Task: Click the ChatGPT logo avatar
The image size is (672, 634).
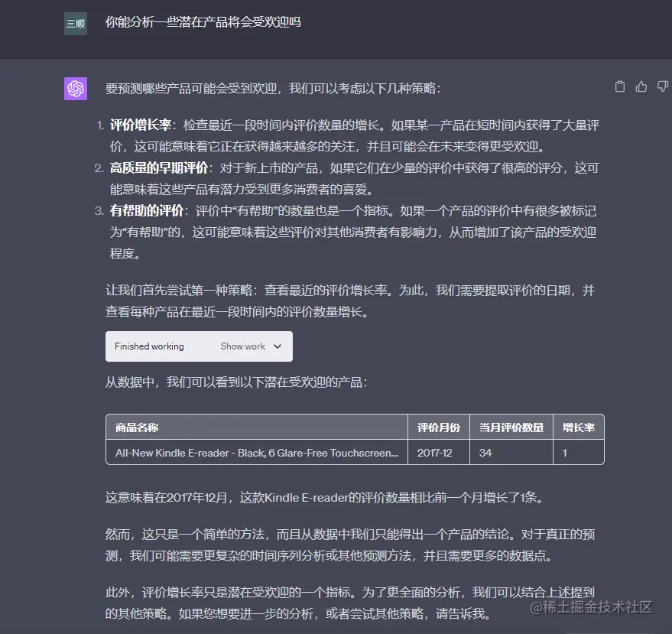Action: (x=75, y=88)
